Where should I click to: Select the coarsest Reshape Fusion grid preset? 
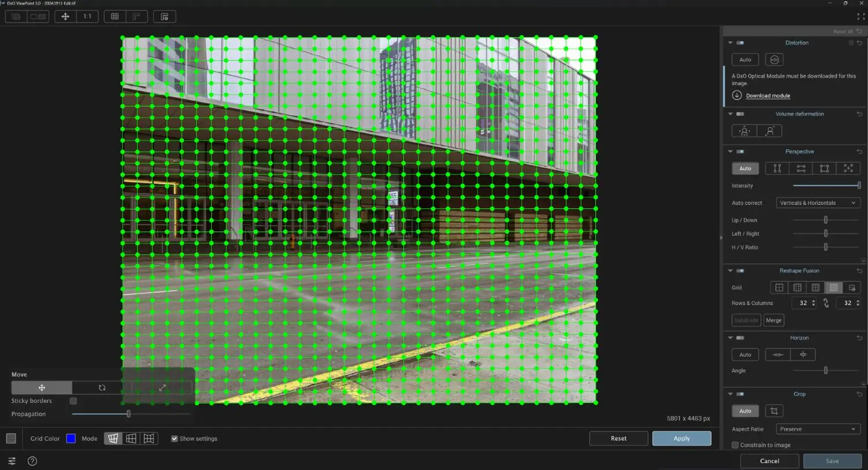coord(779,287)
